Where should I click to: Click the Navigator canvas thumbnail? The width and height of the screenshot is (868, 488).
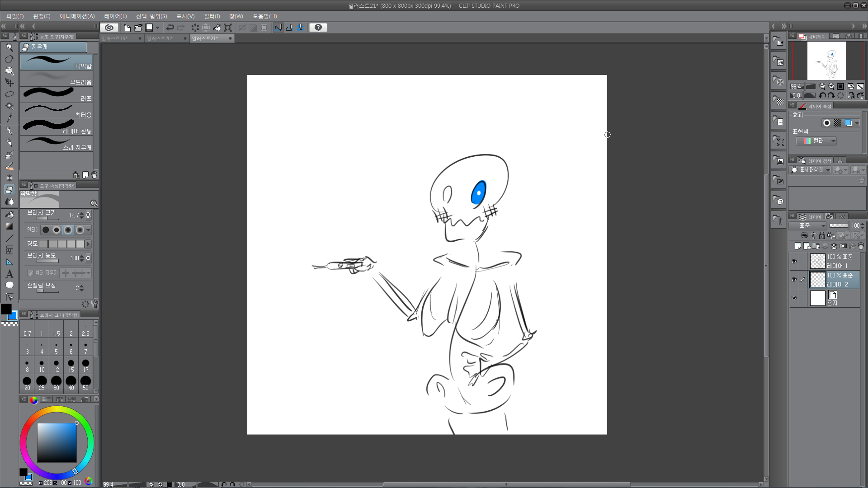(x=826, y=61)
